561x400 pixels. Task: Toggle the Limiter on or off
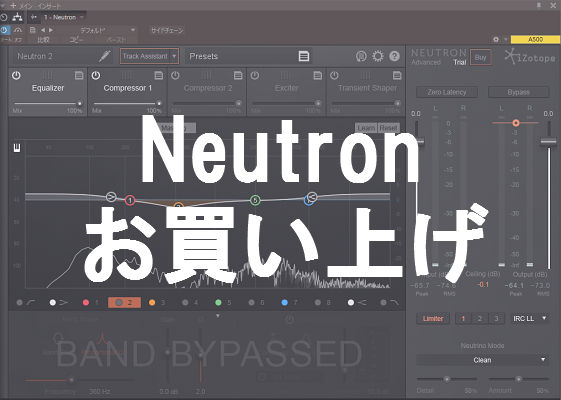(x=433, y=318)
